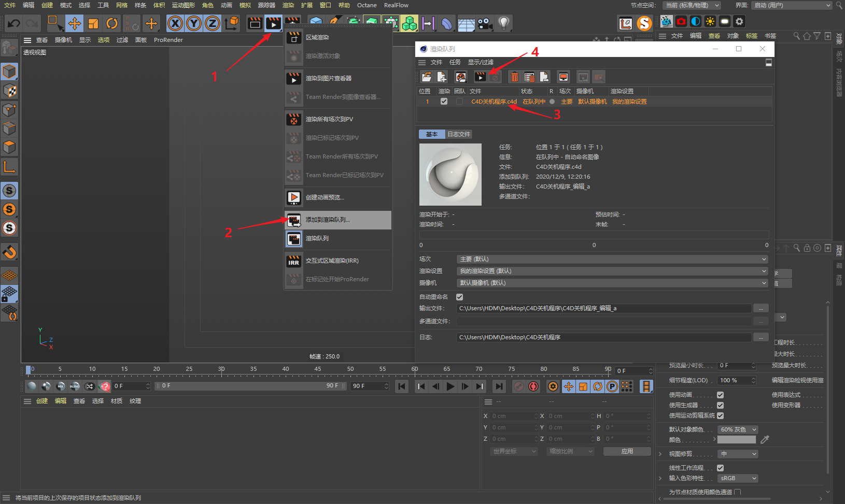845x504 pixels.
Task: Open the Octane menu in menu bar
Action: coord(367,5)
